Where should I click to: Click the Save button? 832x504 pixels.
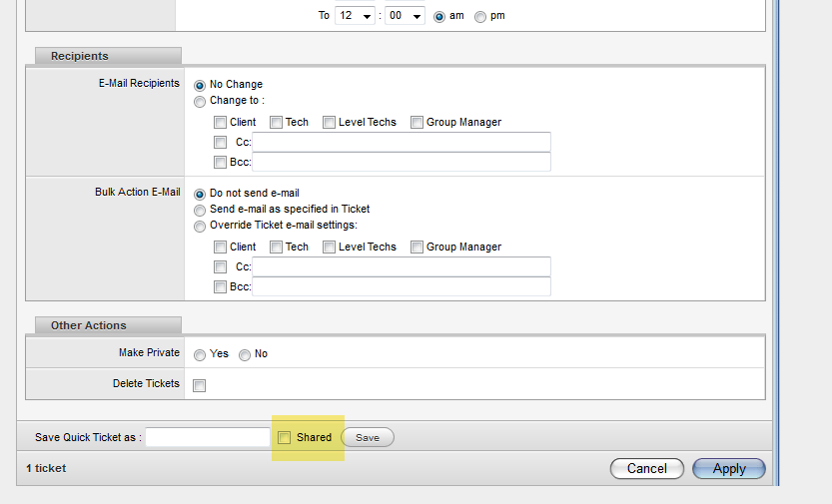tap(368, 437)
